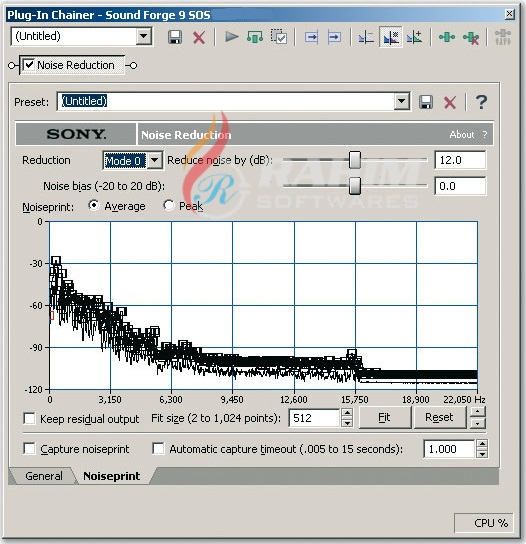Click the Fit size 512 field

[x=314, y=418]
